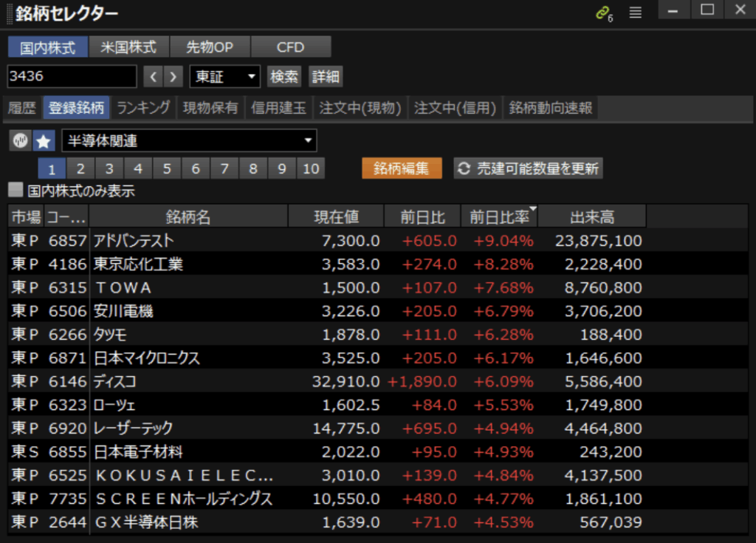
Task: Select the GX半導体日株 row
Action: [x=378, y=522]
